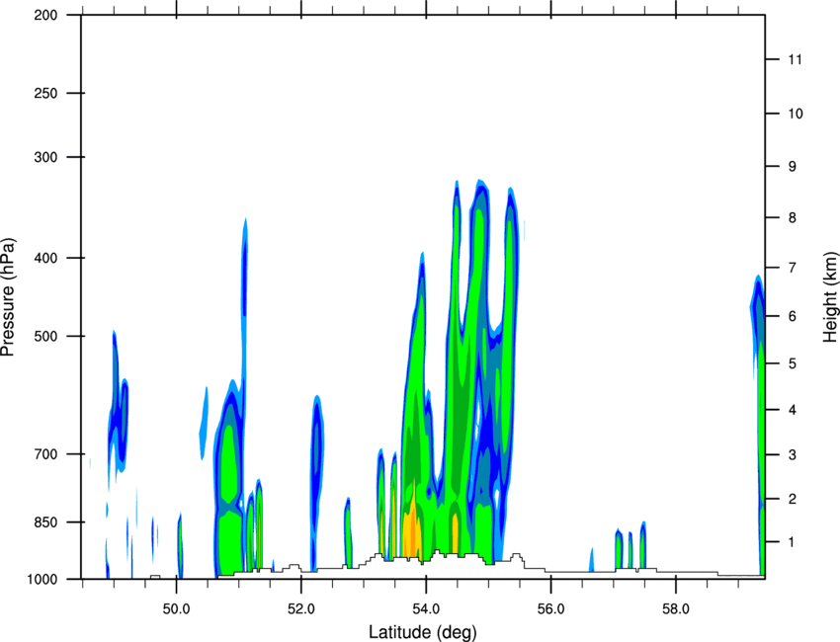Select the 250 pressure tick label
The height and width of the screenshot is (642, 840).
(x=45, y=93)
